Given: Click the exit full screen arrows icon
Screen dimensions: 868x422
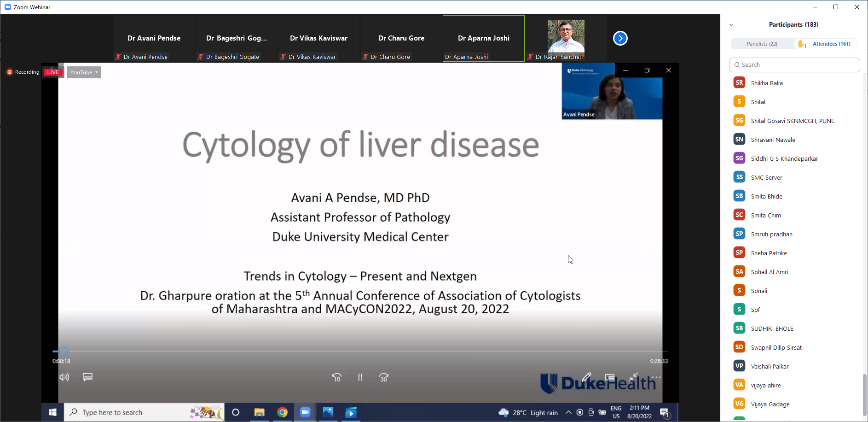Looking at the screenshot, I should click(x=633, y=377).
